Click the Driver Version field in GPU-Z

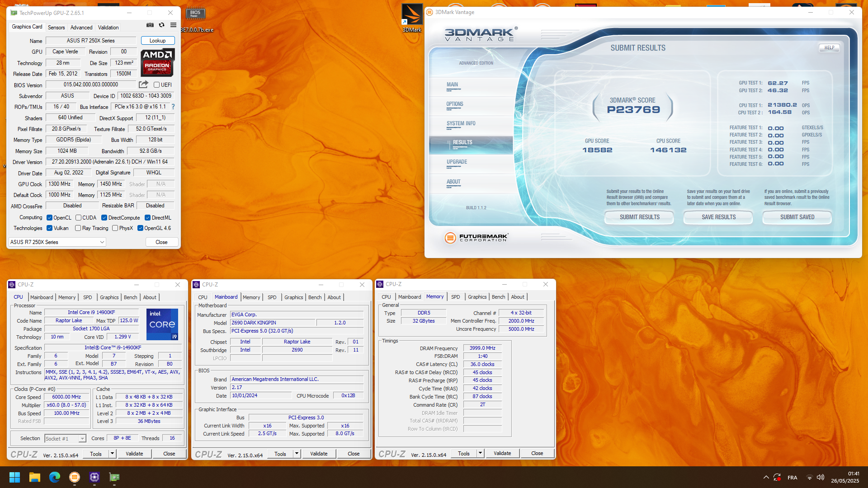click(x=109, y=162)
